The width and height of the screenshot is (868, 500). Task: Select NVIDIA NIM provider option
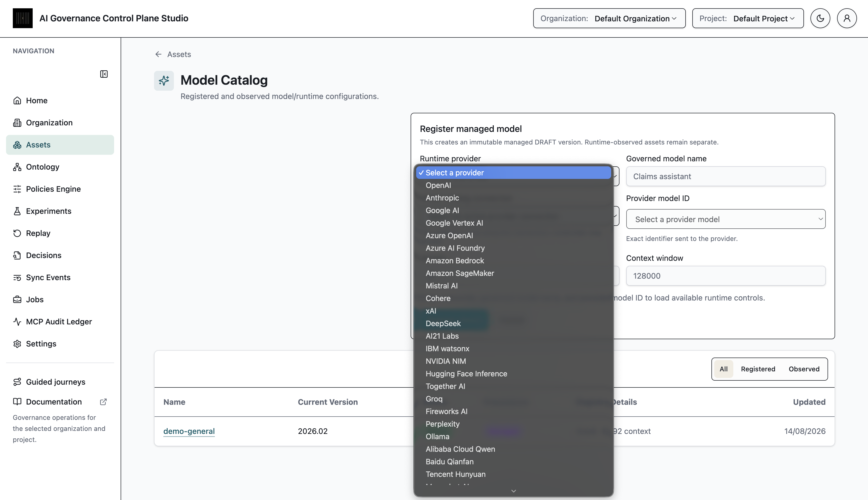pyautogui.click(x=513, y=361)
